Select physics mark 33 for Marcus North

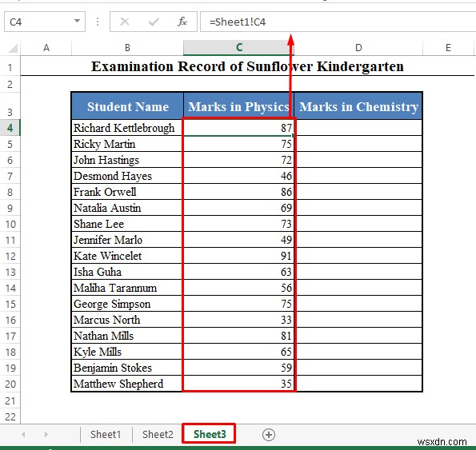[238, 320]
